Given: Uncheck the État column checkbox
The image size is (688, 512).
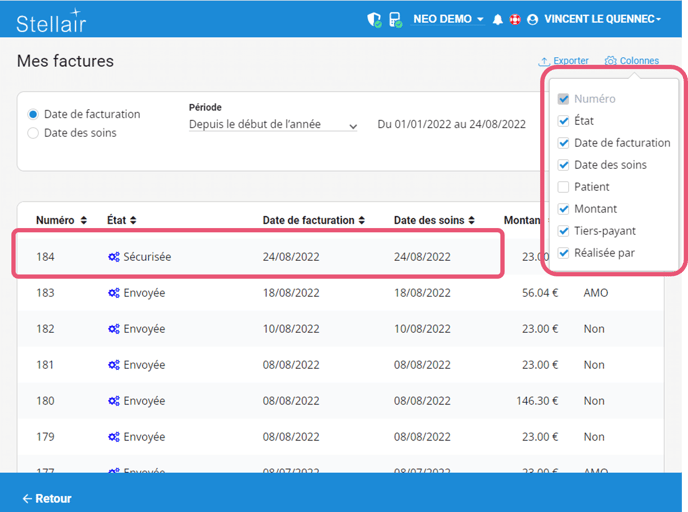Looking at the screenshot, I should click(x=564, y=121).
